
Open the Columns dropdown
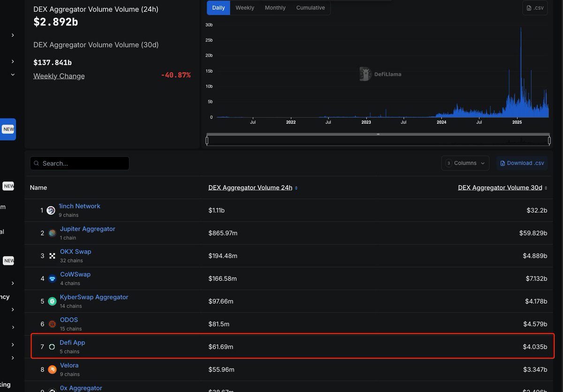(465, 163)
